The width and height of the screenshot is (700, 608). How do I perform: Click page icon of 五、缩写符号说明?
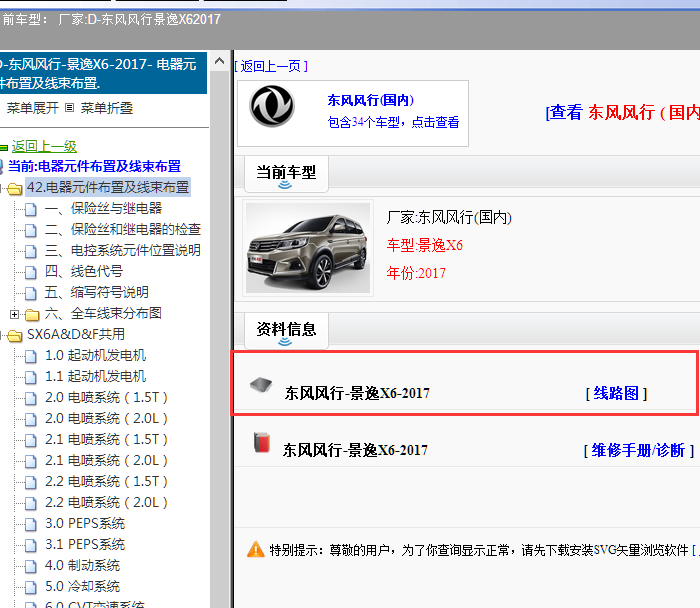31,293
